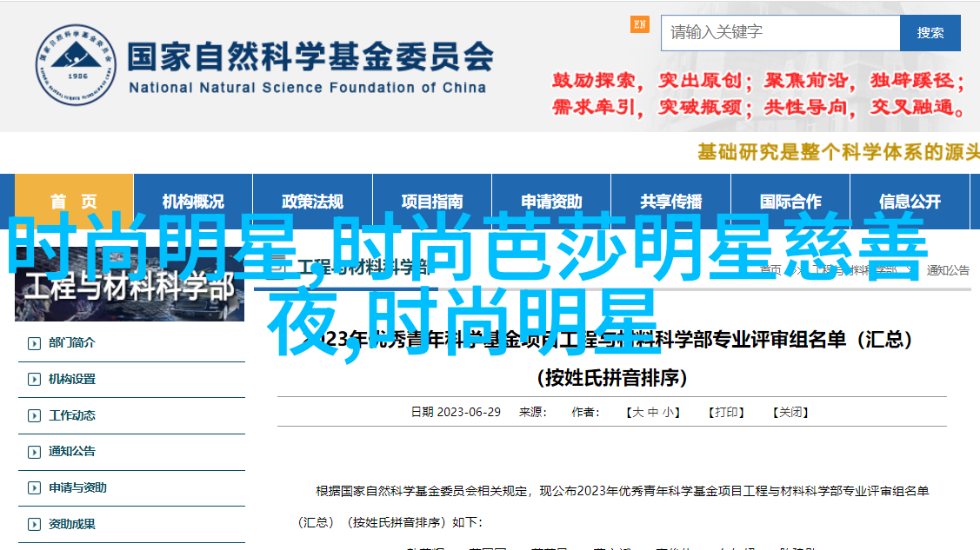Click the subtitle (按姓氏拼音排序)
This screenshot has height=550, width=980.
coord(612,378)
